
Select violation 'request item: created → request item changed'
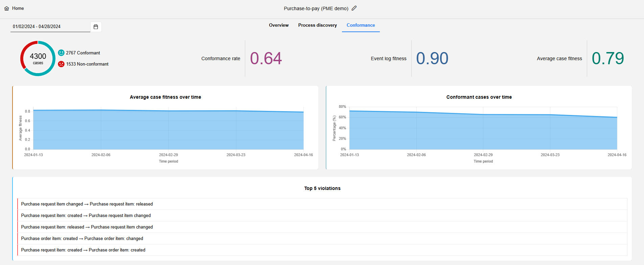coord(86,216)
